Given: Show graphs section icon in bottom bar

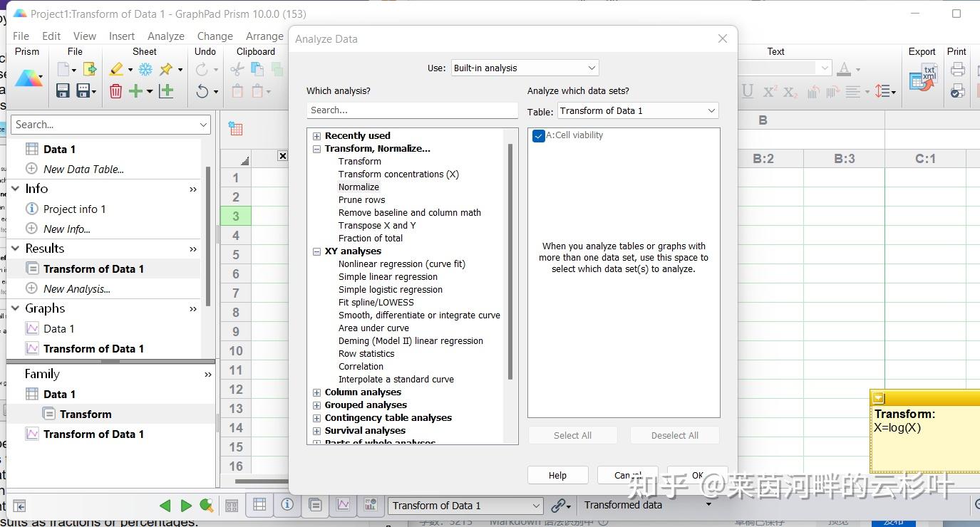Looking at the screenshot, I should (343, 505).
